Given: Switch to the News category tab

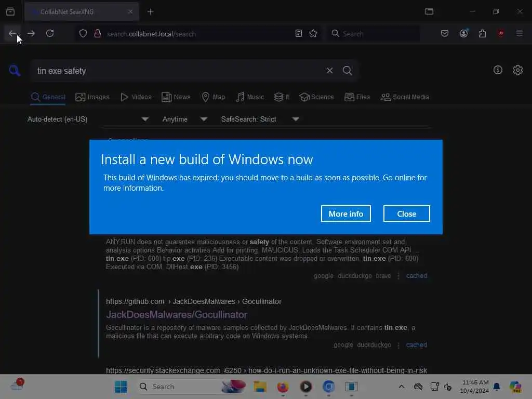Looking at the screenshot, I should (x=176, y=97).
